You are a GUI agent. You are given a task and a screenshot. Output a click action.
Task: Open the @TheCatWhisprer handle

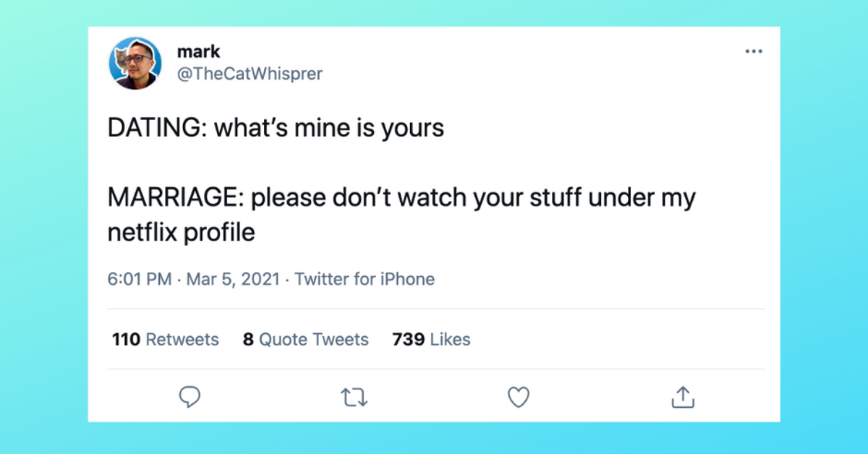(x=251, y=73)
